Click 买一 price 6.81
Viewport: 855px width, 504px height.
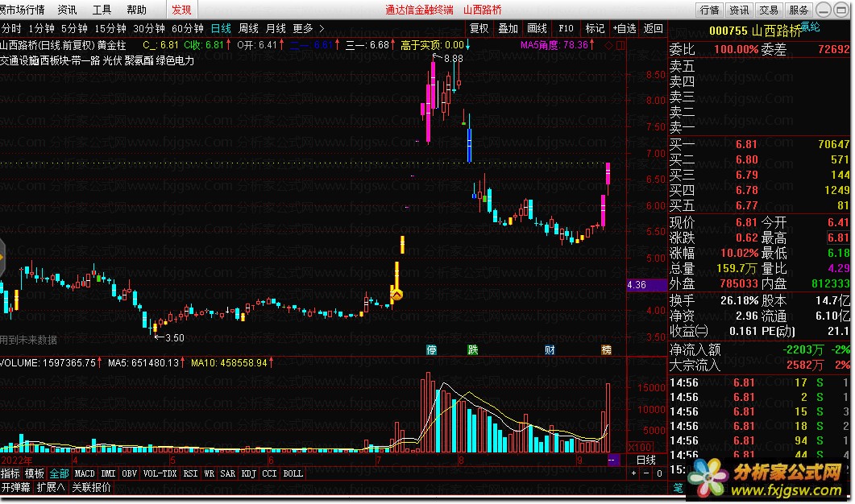pos(746,144)
